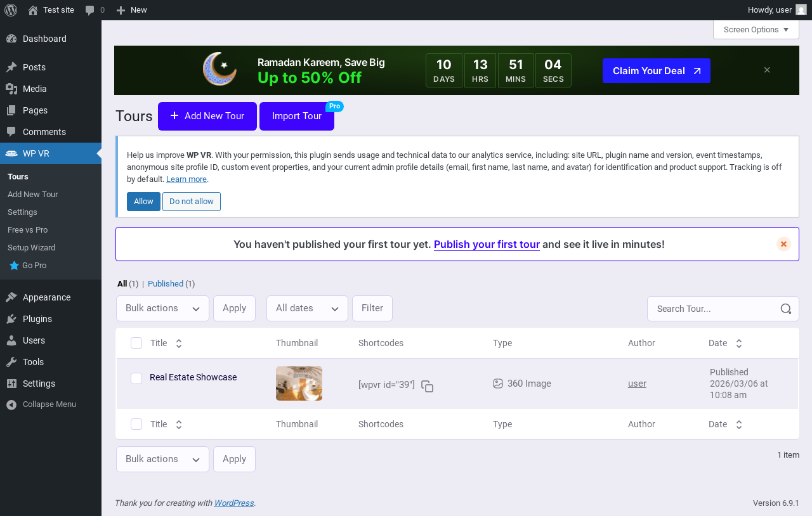Check the Real Estate Showcase row checkbox
Viewport: 812px width, 516px height.
click(136, 378)
